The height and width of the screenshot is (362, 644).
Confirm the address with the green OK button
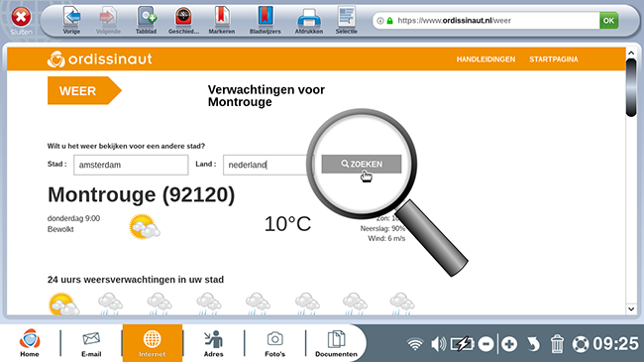608,21
